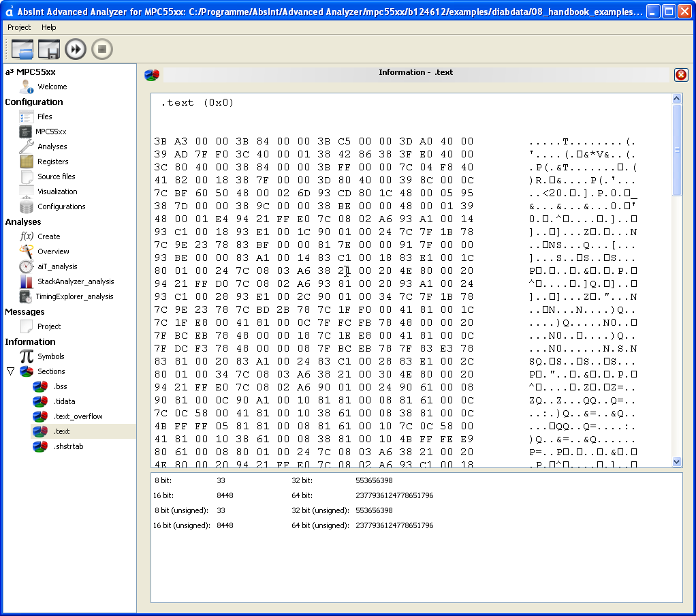Click the Symbols pi icon

click(27, 356)
